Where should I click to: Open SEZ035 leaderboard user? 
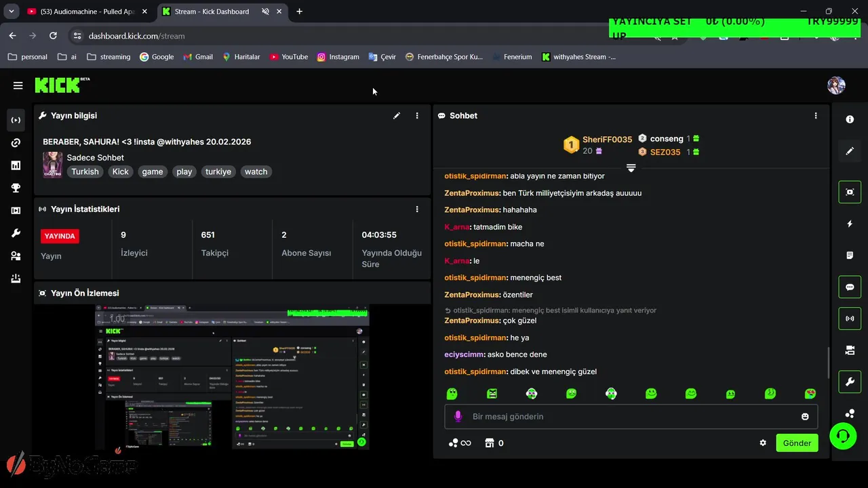tap(665, 152)
